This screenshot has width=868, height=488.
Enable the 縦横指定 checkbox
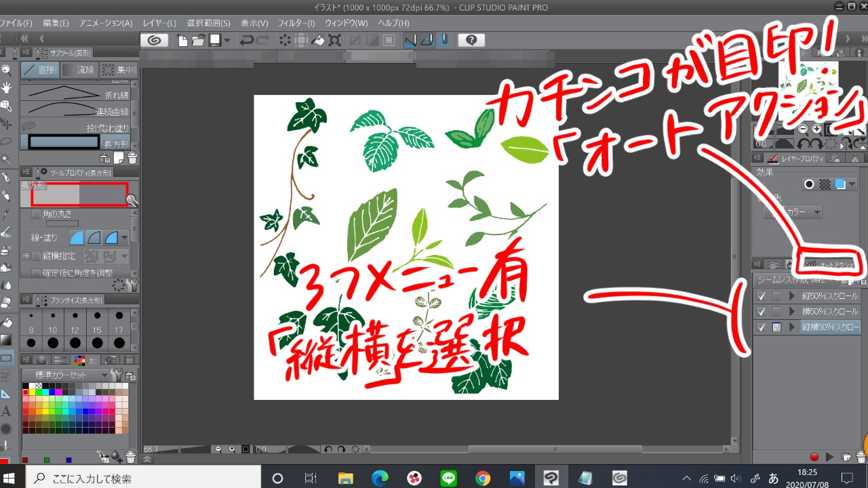coord(37,256)
